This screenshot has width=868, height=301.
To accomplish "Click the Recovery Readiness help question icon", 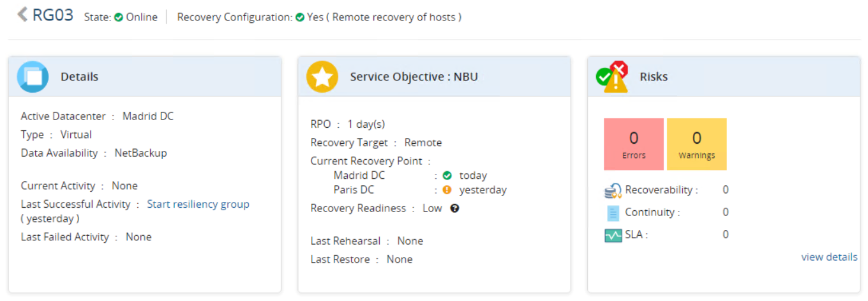I will pyautogui.click(x=454, y=208).
